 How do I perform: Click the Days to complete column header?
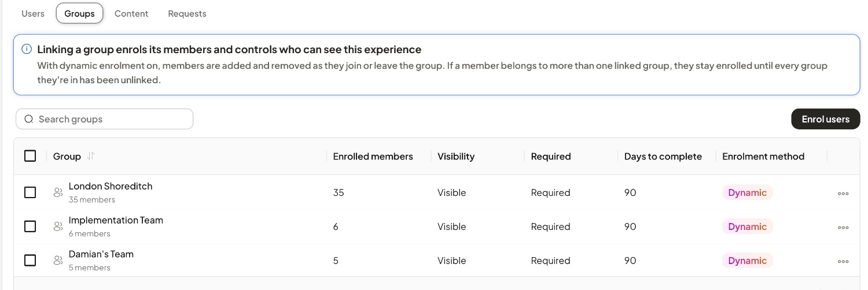[x=663, y=156]
